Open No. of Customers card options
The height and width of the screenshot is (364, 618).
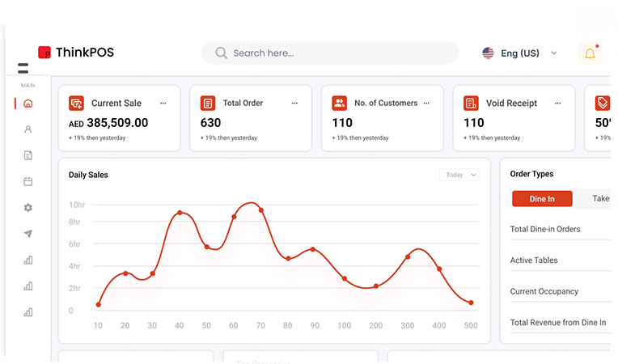(x=426, y=104)
